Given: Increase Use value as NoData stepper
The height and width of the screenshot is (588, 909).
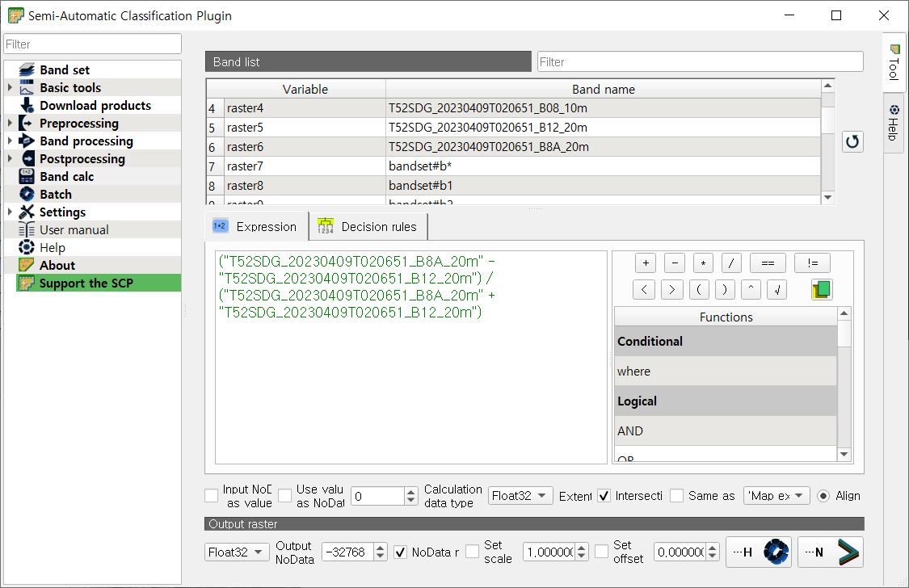Looking at the screenshot, I should [411, 491].
